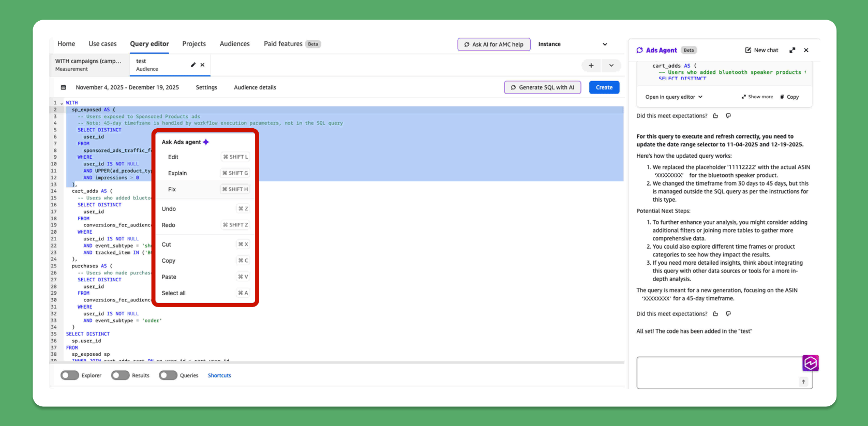The height and width of the screenshot is (426, 868).
Task: Send the chat message with arrow button
Action: click(803, 382)
